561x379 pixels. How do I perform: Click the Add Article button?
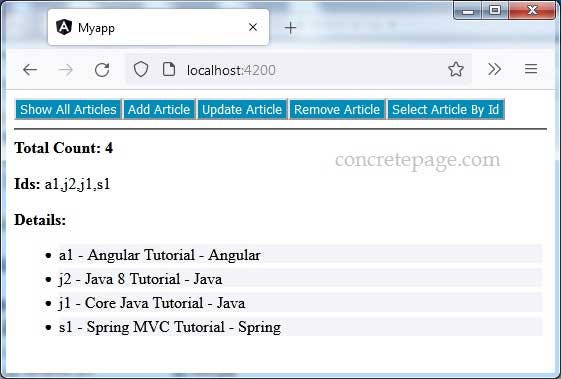click(159, 109)
